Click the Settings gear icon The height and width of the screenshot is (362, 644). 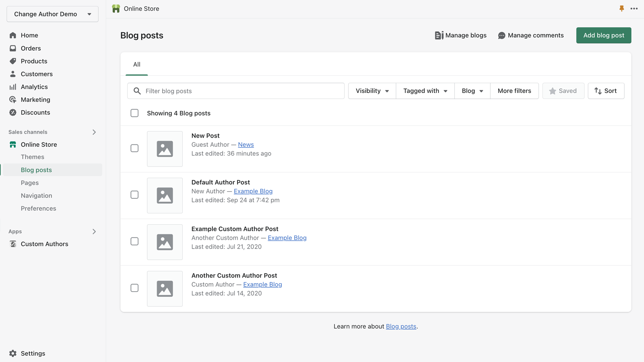point(12,353)
